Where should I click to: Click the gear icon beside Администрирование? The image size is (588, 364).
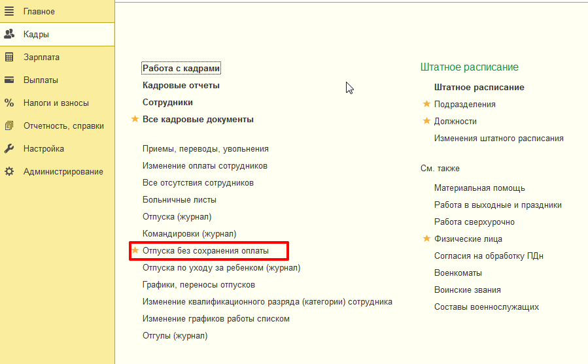tap(9, 172)
